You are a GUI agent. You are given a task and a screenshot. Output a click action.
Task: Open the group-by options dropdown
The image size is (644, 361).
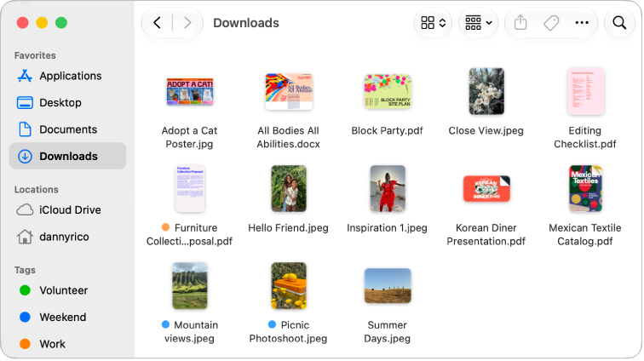[479, 23]
